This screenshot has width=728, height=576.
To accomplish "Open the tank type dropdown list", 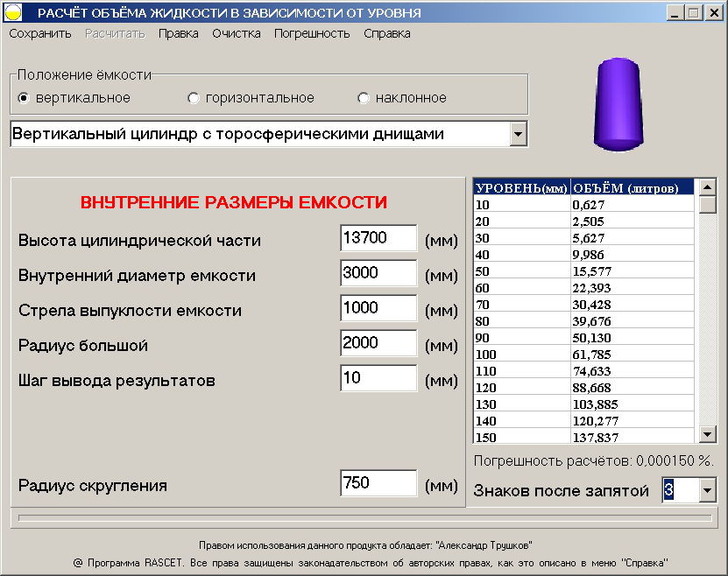I will click(x=519, y=135).
